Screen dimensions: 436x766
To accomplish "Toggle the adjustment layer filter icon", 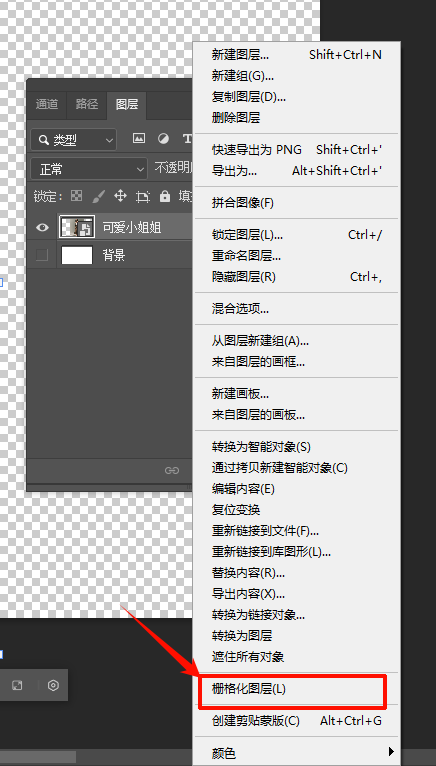I will 163,139.
